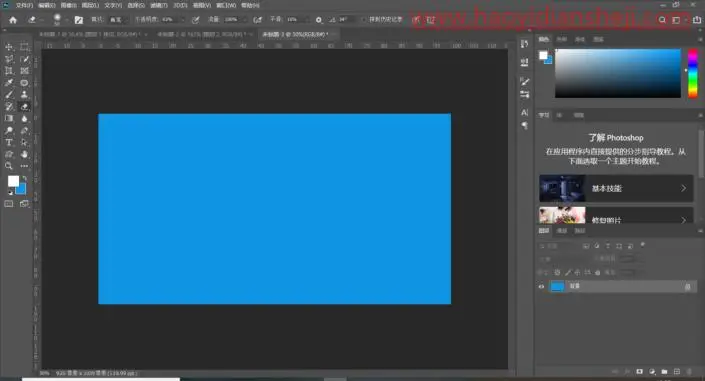Select the Crop tool
The image size is (705, 381).
[9, 71]
